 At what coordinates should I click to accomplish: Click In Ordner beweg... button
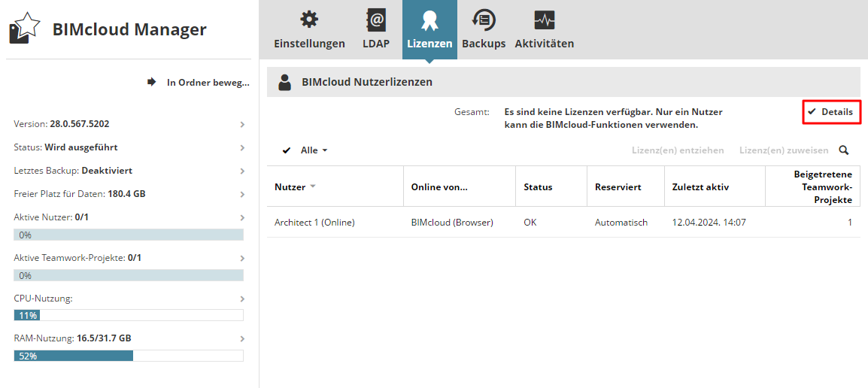[198, 83]
